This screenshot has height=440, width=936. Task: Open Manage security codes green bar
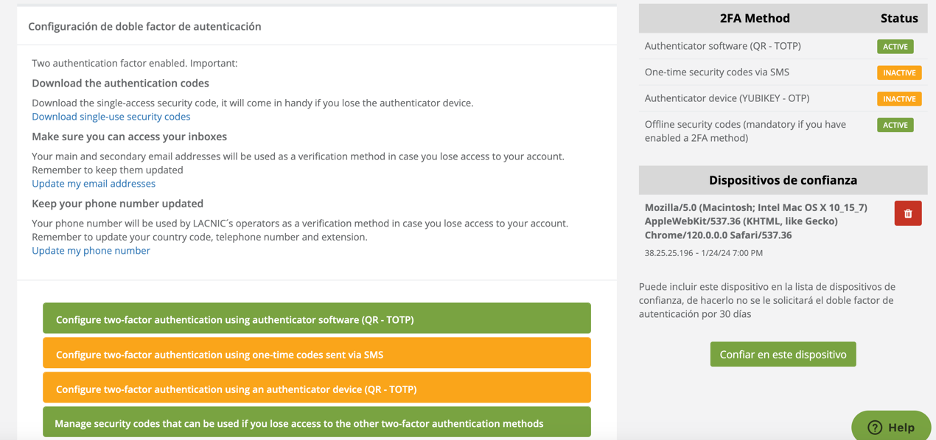316,423
